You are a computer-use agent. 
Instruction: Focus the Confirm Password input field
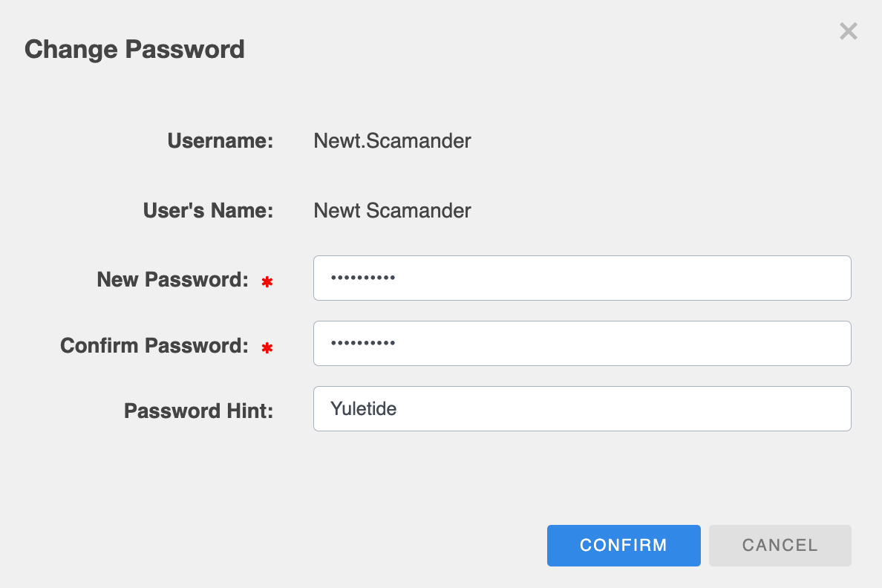581,344
